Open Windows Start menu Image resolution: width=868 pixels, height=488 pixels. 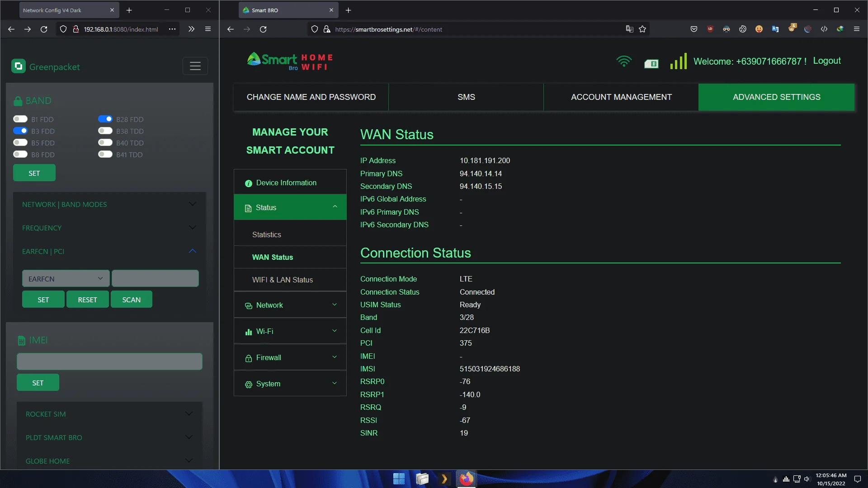[x=399, y=479]
